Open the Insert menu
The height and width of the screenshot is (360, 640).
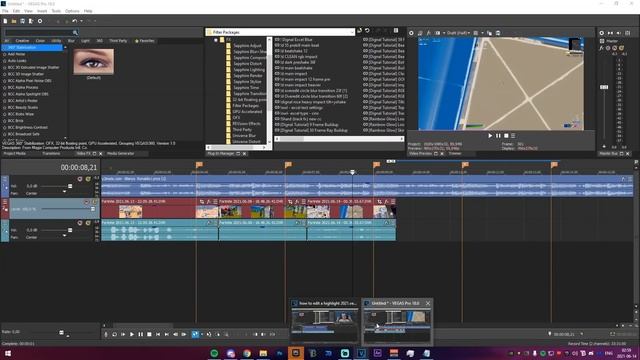pyautogui.click(x=42, y=11)
